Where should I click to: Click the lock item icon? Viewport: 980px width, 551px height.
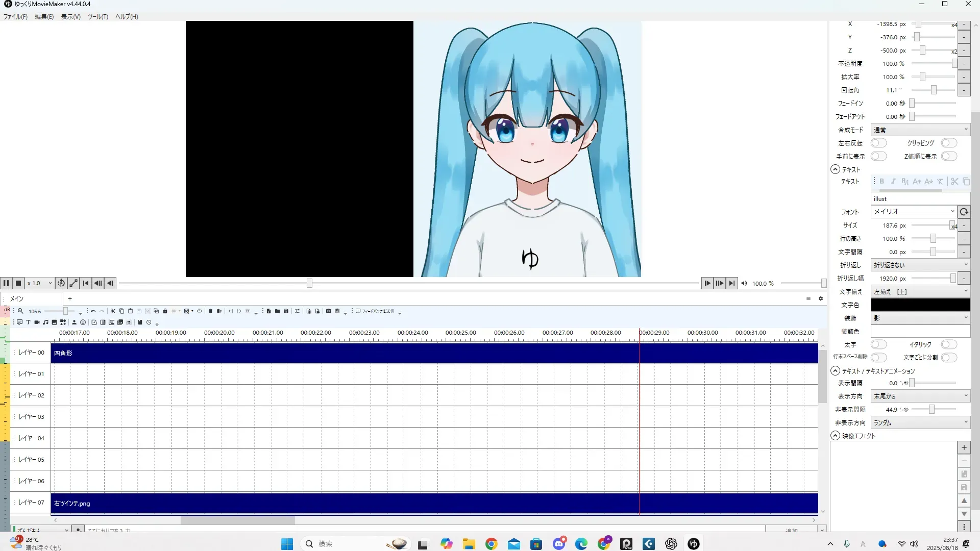(165, 311)
